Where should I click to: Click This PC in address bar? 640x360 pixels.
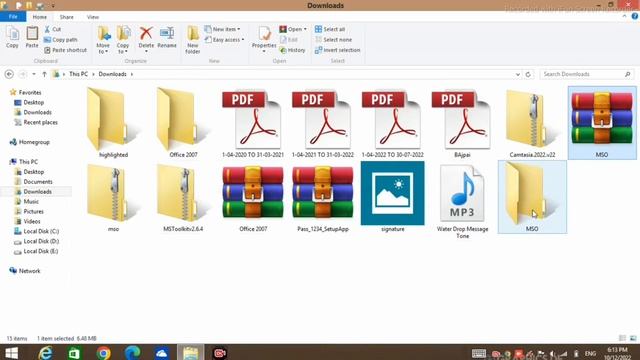coord(78,74)
